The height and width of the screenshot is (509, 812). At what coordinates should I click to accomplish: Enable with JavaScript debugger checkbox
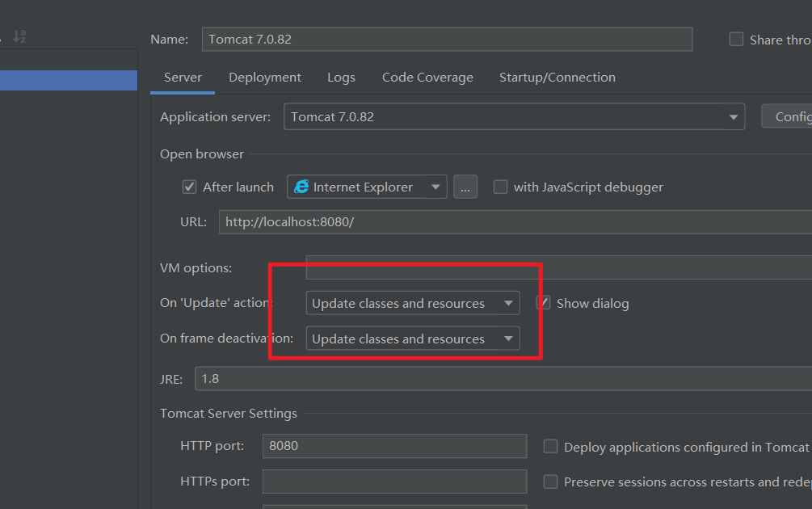500,187
